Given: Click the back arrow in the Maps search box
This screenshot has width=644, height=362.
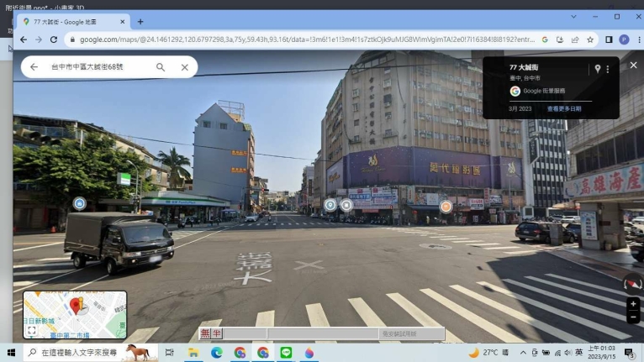Looking at the screenshot, I should pyautogui.click(x=34, y=67).
